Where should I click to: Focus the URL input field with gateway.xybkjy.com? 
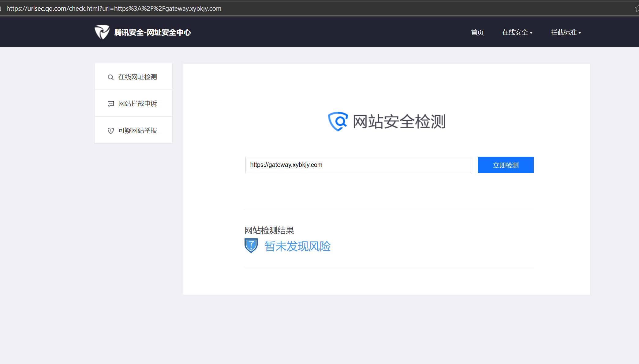tap(358, 165)
